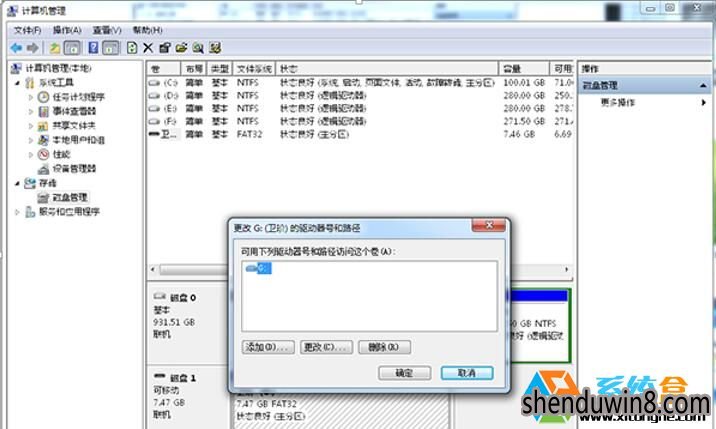Click the Explore magnifier toolbar icon
The image size is (716, 429).
198,48
